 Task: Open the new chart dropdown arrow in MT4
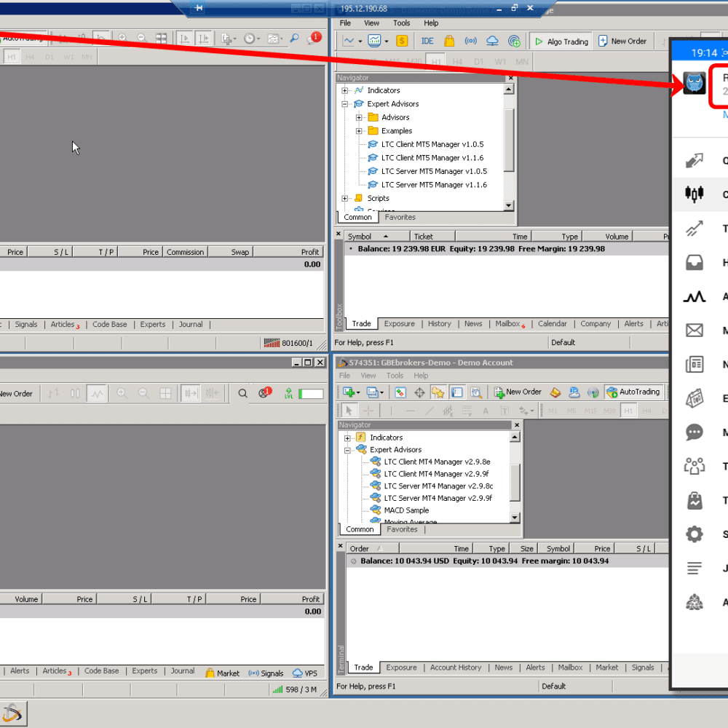(x=358, y=393)
